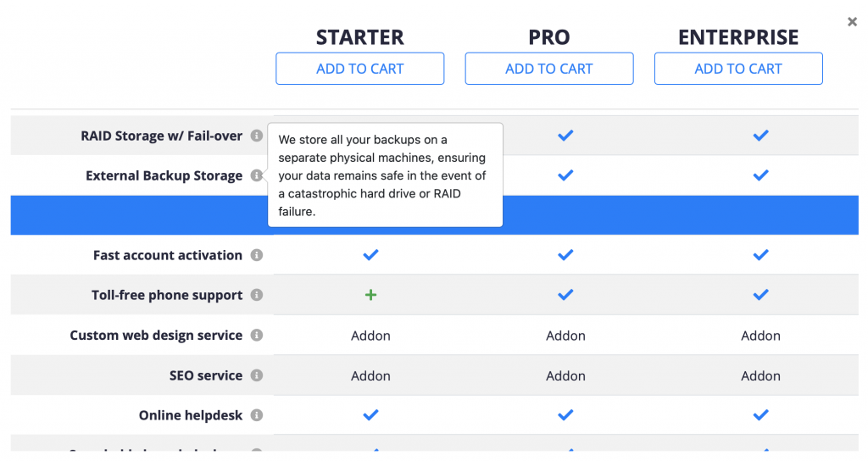
Task: Click info icon beside Custom web design service
Action: 257,336
